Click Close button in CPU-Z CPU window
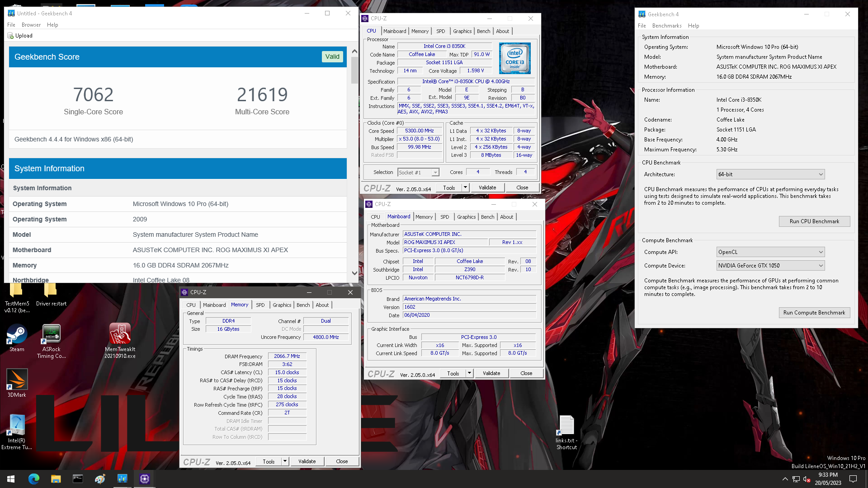This screenshot has width=868, height=488. [522, 188]
